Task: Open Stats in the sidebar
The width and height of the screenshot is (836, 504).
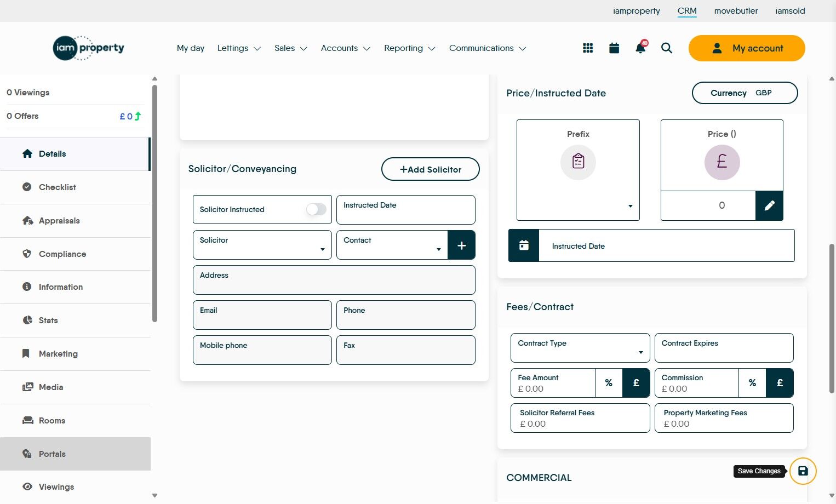Action: tap(75, 320)
